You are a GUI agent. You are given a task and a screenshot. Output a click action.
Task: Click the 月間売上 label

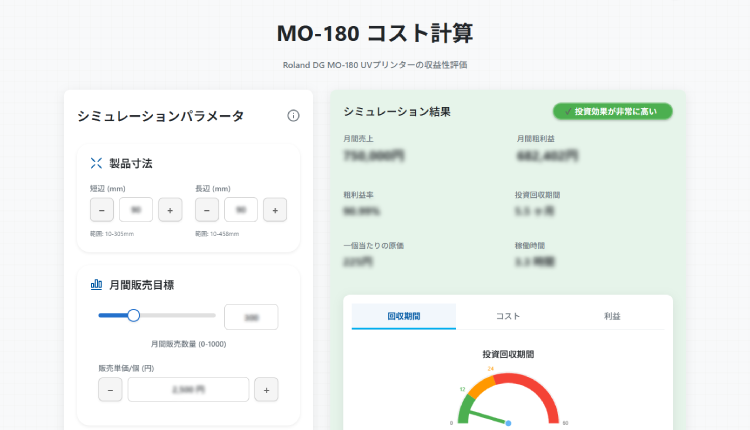pyautogui.click(x=358, y=139)
